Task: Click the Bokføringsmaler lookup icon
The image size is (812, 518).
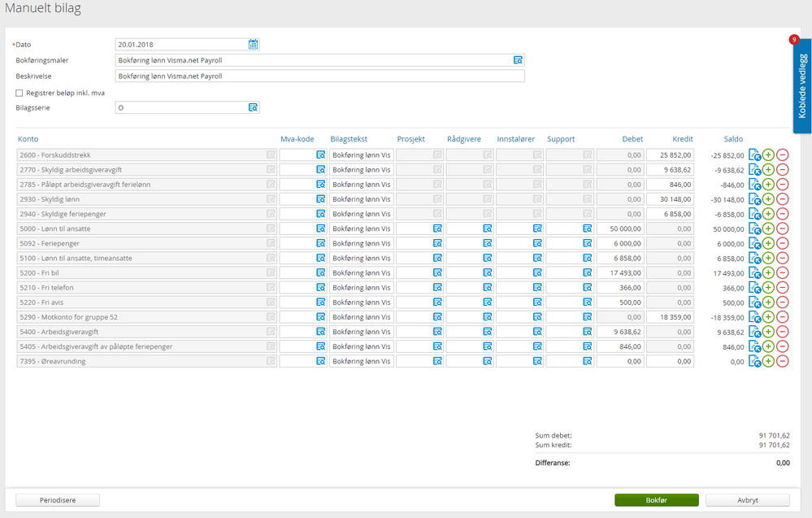Action: pos(518,60)
